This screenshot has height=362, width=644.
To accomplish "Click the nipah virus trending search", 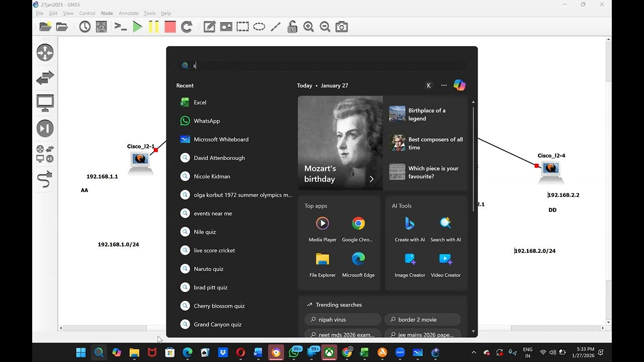I will tap(343, 320).
